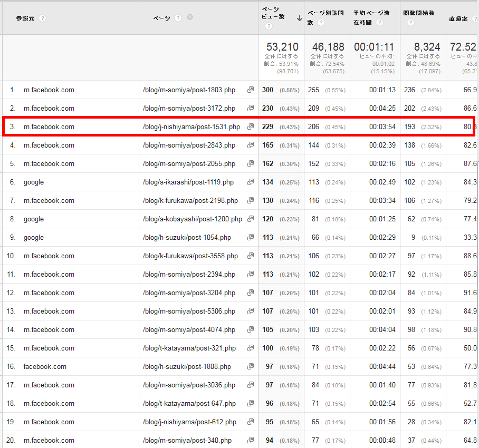Image resolution: width=479 pixels, height=448 pixels.
Task: Click the help icon beside ページ header
Action: [x=178, y=18]
